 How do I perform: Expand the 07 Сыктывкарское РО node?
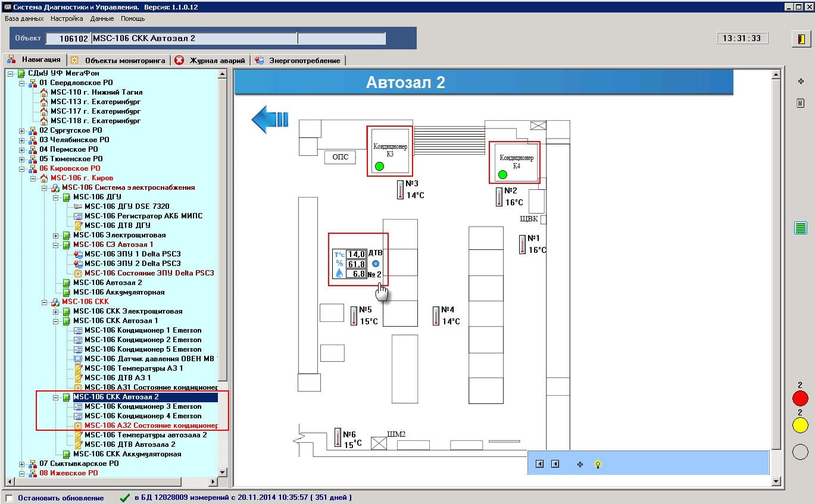click(x=22, y=464)
